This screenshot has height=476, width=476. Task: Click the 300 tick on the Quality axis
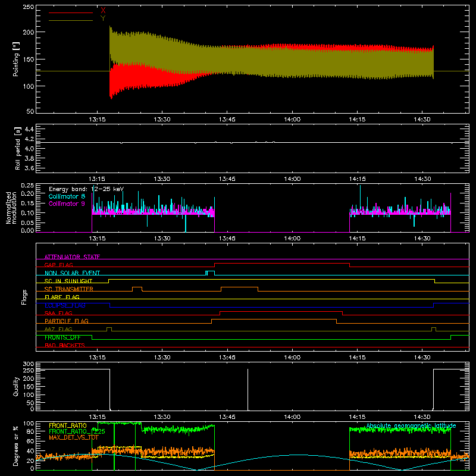coord(29,364)
